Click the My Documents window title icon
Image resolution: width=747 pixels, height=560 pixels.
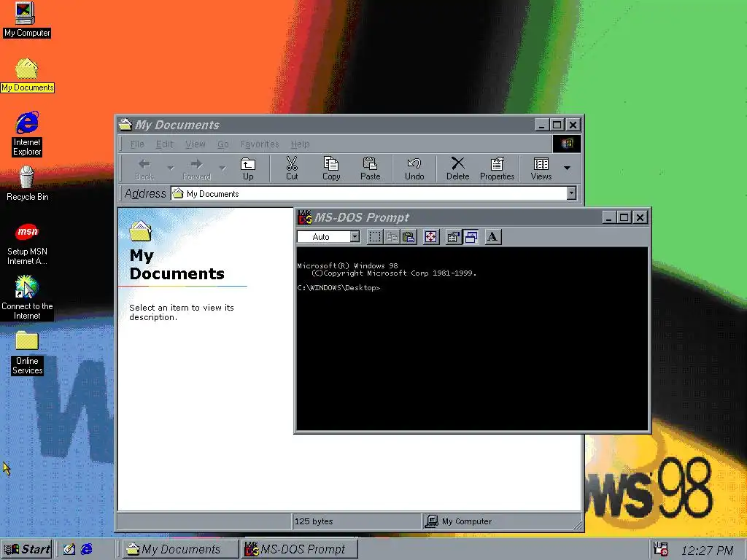click(x=125, y=125)
